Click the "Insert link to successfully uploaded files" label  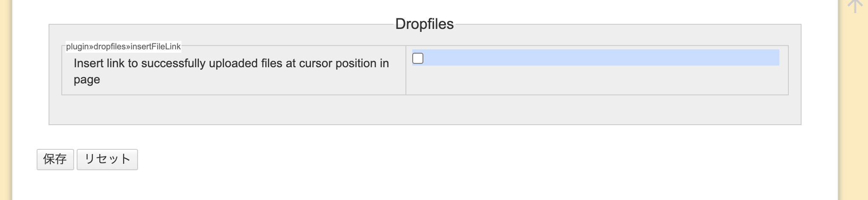click(231, 63)
